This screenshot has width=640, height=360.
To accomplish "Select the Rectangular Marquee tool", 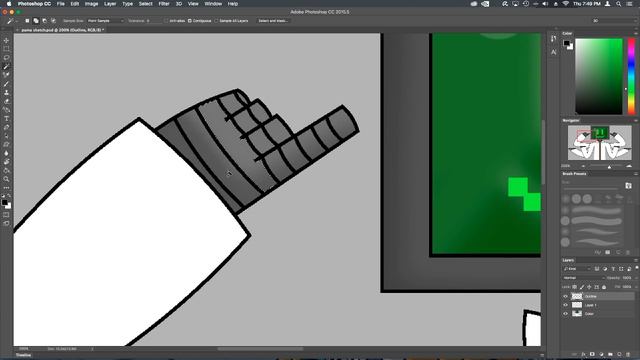I will pyautogui.click(x=6, y=49).
